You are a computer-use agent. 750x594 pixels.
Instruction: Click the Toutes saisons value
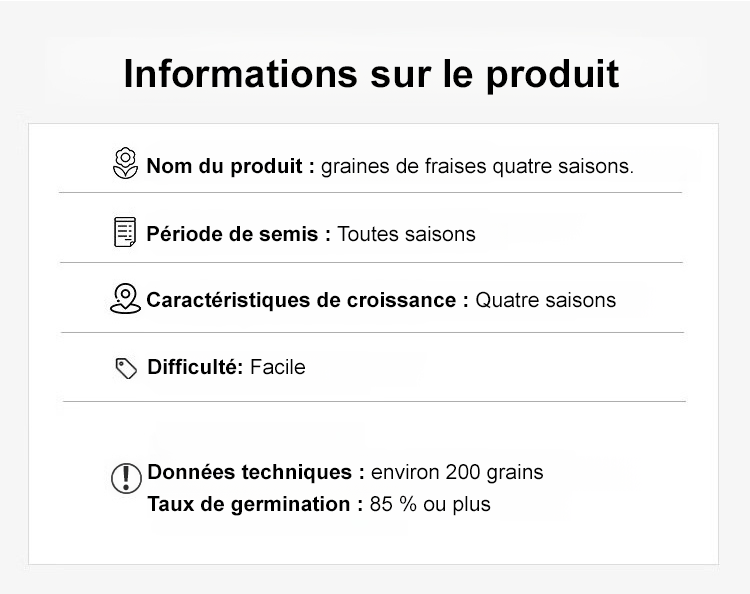407,234
